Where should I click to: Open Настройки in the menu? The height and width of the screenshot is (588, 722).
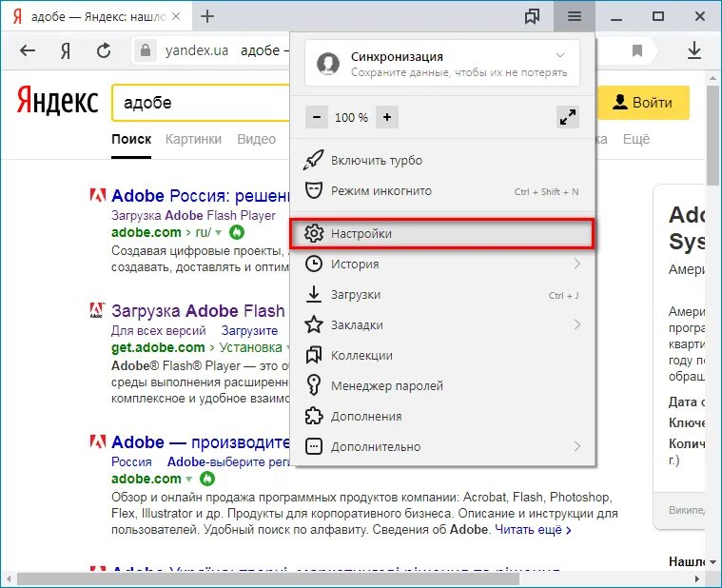coord(442,233)
